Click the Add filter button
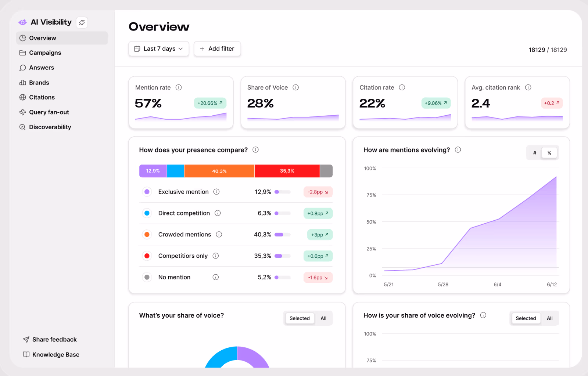The height and width of the screenshot is (376, 588). click(x=217, y=49)
